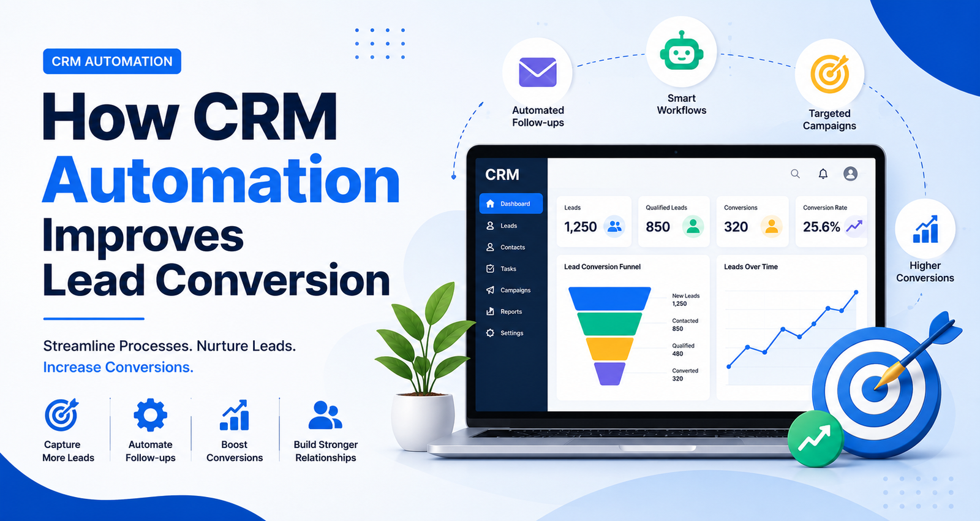Click the Qualified Leads value 850
This screenshot has height=521, width=980.
(x=658, y=227)
